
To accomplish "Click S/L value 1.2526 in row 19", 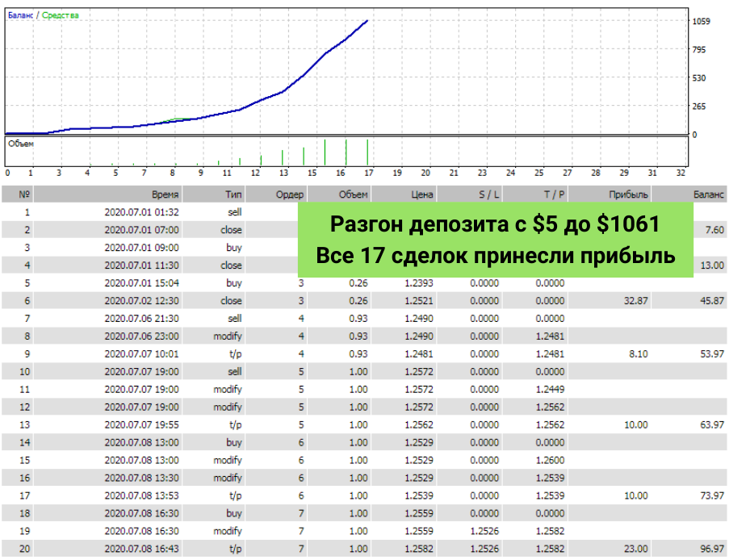I will coord(484,531).
